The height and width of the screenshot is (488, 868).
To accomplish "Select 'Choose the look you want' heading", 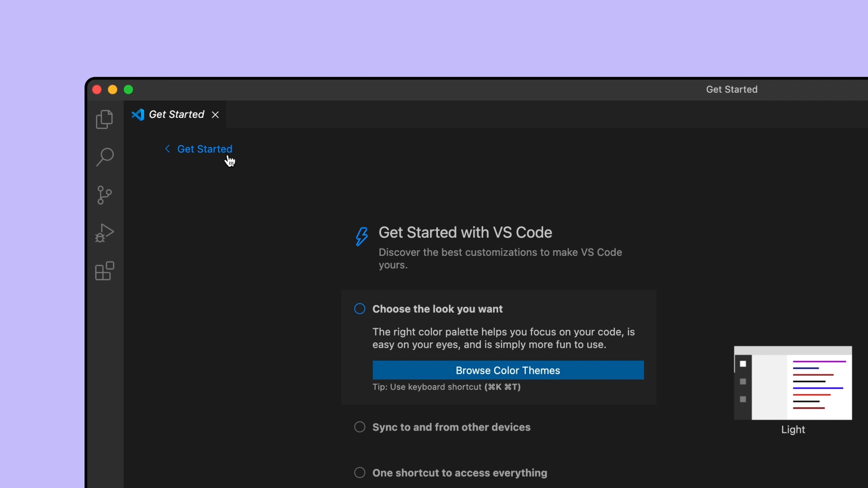I will coord(437,309).
